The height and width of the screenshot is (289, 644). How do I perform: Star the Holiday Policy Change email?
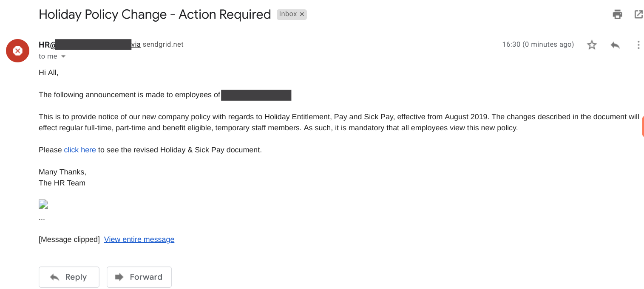[592, 44]
